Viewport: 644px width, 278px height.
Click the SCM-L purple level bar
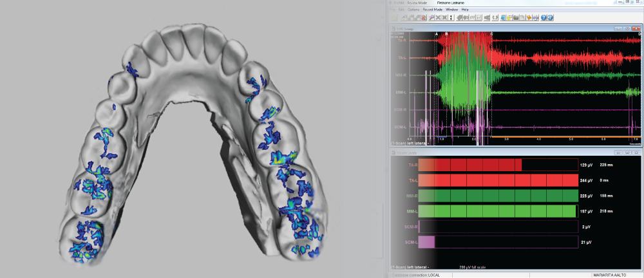pos(426,241)
